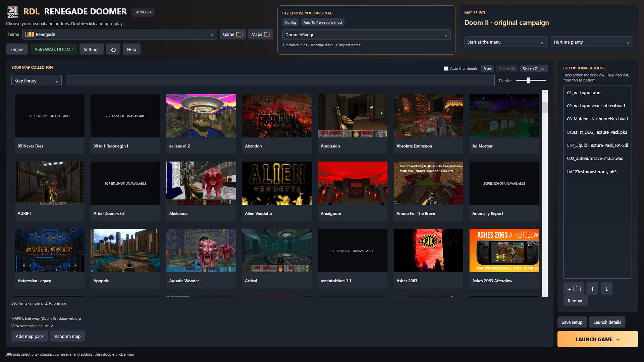This screenshot has width=644, height=362.
Task: Click Add map pack button
Action: pos(30,336)
